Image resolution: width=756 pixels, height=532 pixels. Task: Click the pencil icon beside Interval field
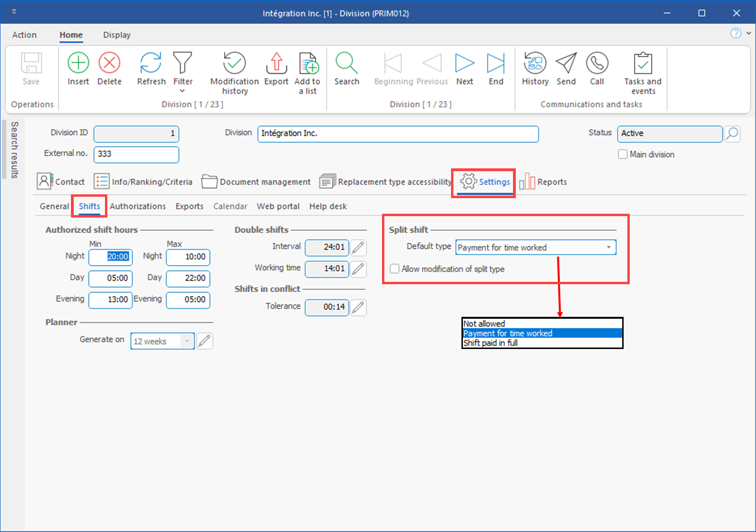click(x=358, y=247)
